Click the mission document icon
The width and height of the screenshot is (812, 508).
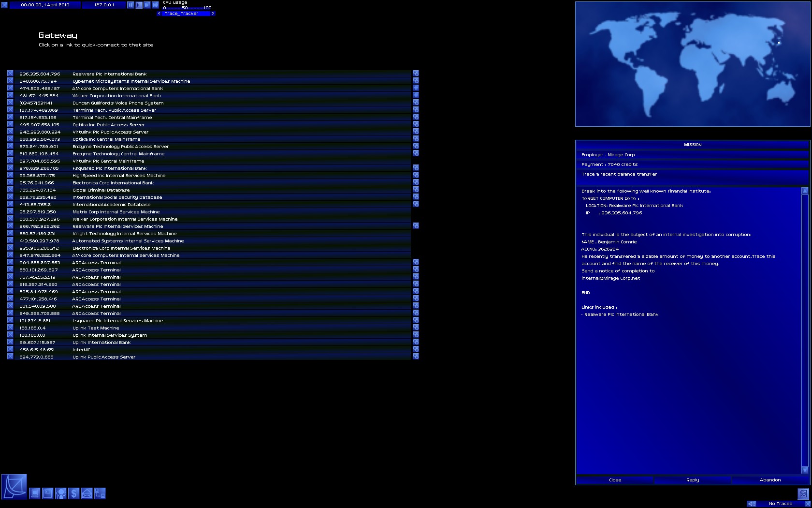[803, 494]
